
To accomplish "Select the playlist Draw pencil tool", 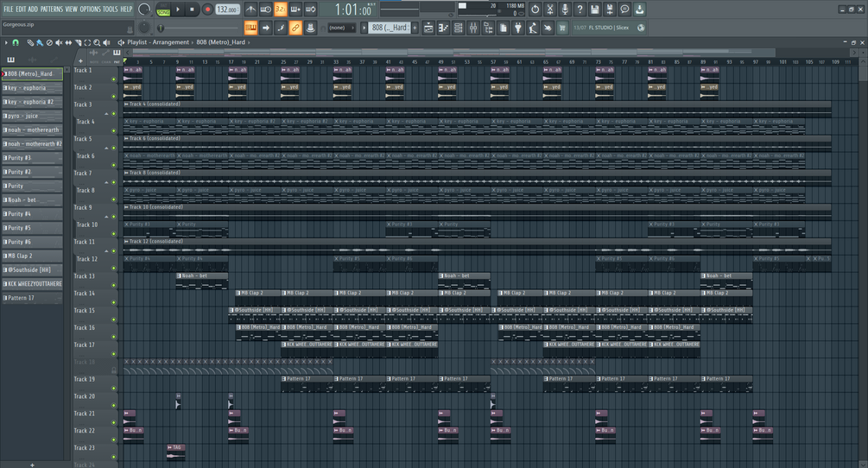I will [x=30, y=42].
